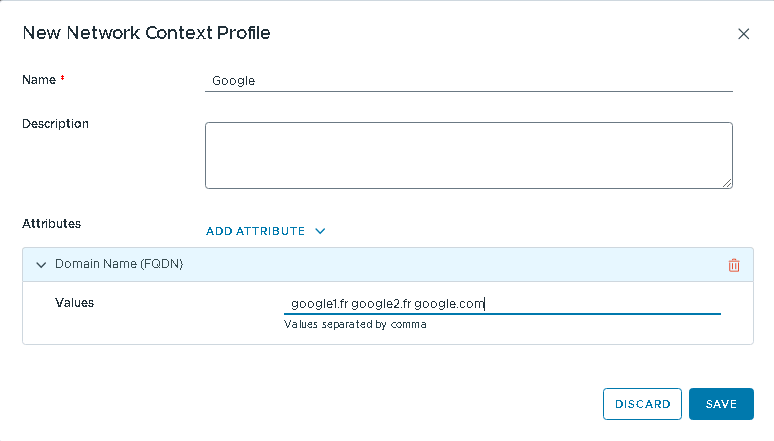
Task: Collapse the Domain Name (FQDN) section chevron
Action: tap(41, 265)
